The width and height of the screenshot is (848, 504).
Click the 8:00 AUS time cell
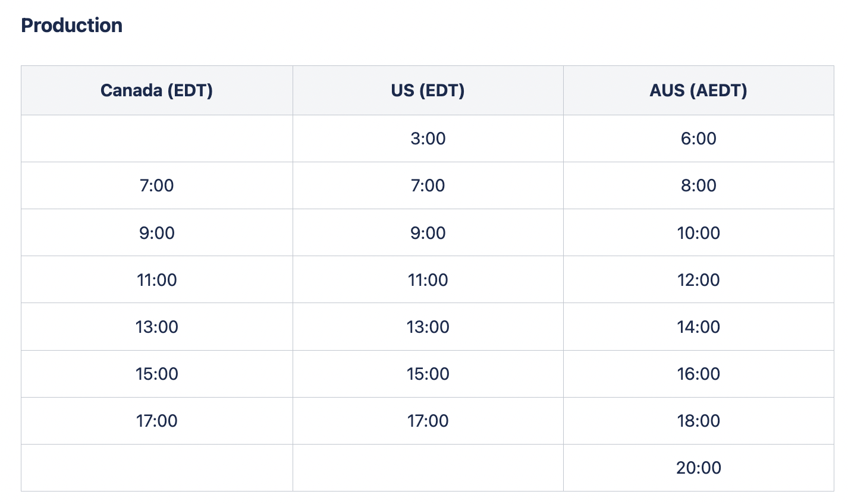698,185
